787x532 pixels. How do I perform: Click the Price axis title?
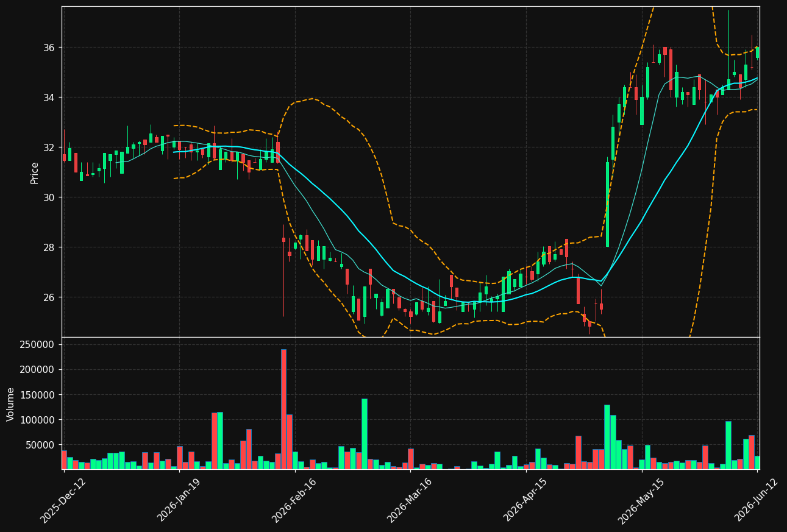35,172
